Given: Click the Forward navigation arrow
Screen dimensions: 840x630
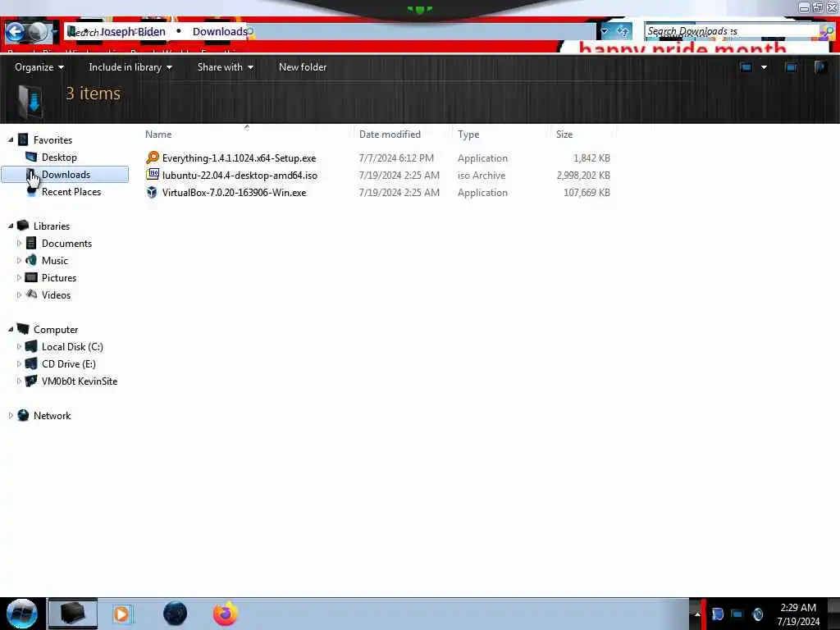Looking at the screenshot, I should pyautogui.click(x=38, y=32).
